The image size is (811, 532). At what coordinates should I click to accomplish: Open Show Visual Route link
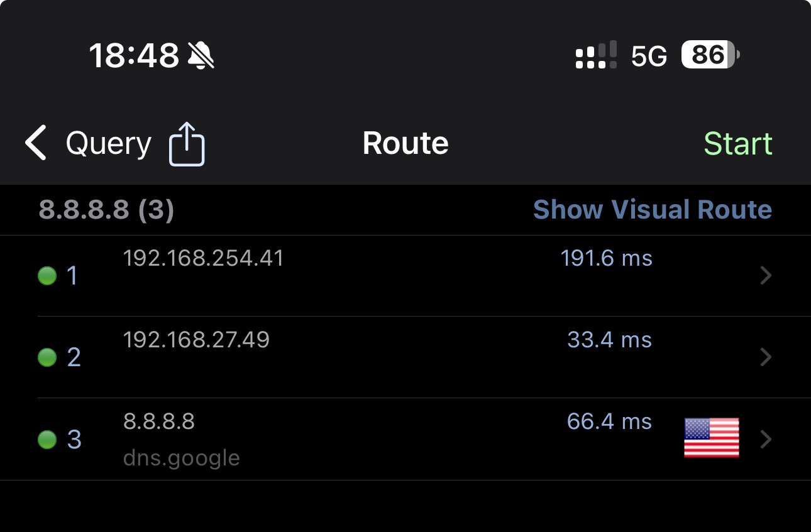click(x=653, y=210)
